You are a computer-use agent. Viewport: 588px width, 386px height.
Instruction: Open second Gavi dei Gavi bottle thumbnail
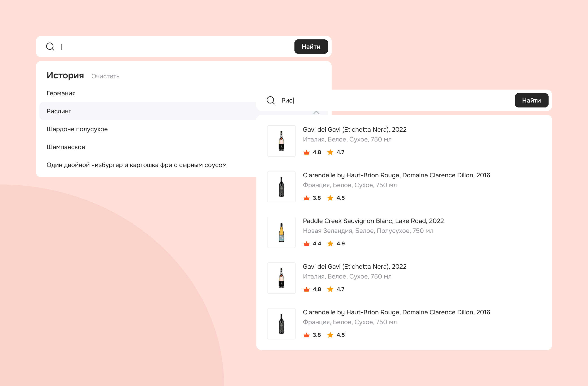pyautogui.click(x=281, y=278)
